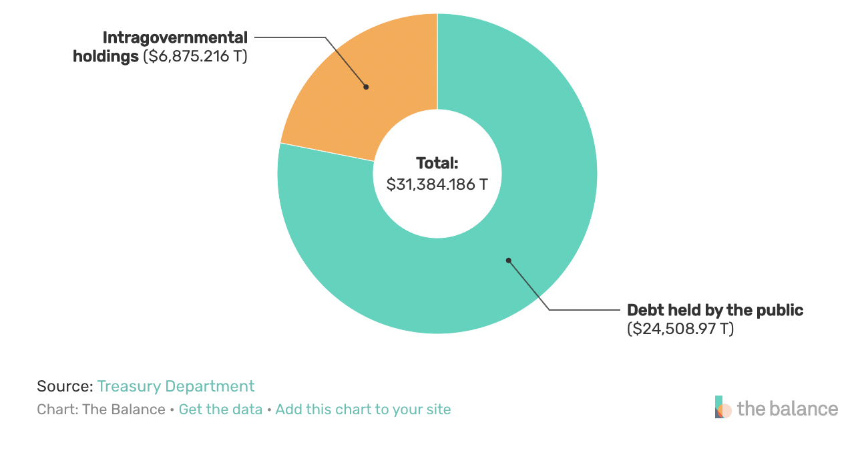Click the Debt held by the public label
This screenshot has height=453, width=868.
coord(715,310)
